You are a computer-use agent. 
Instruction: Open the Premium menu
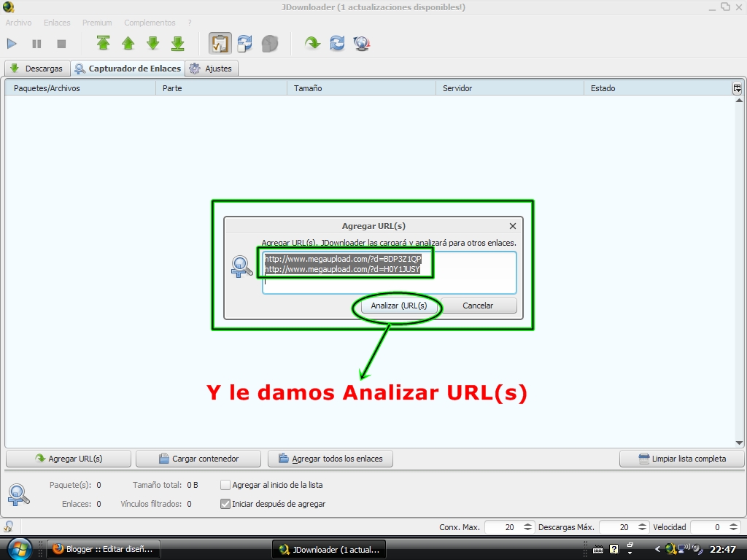point(97,23)
